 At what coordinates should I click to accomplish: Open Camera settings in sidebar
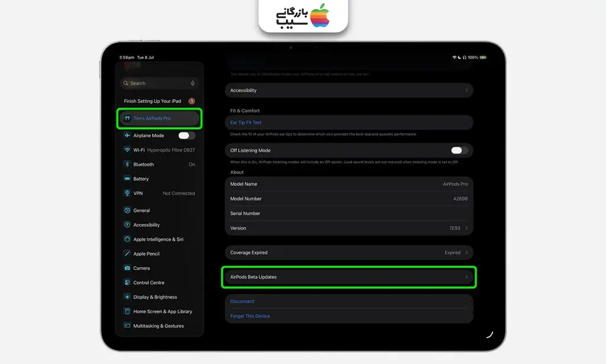(159, 268)
